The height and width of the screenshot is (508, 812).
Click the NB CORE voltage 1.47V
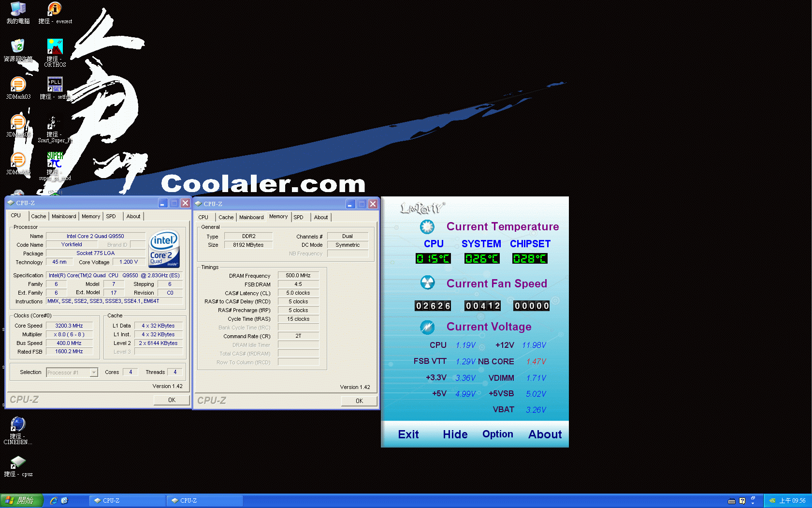click(x=536, y=361)
